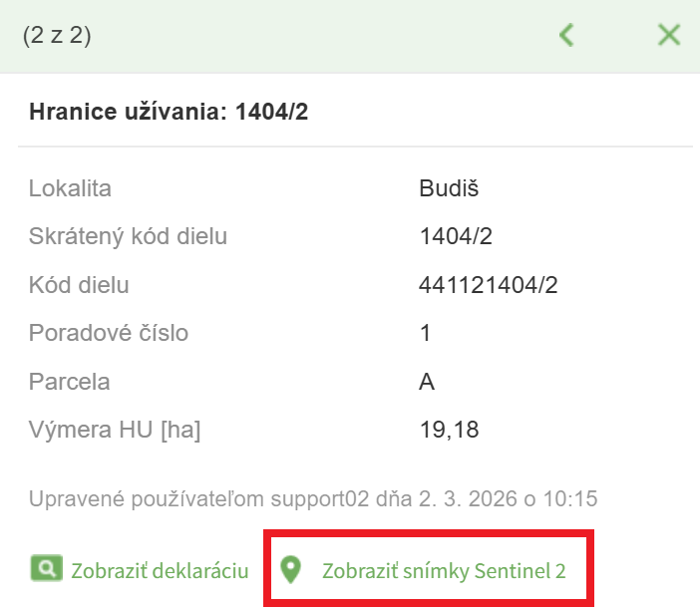The image size is (700, 610).
Task: Open the Zobraziť deklaráciu link
Action: (159, 571)
